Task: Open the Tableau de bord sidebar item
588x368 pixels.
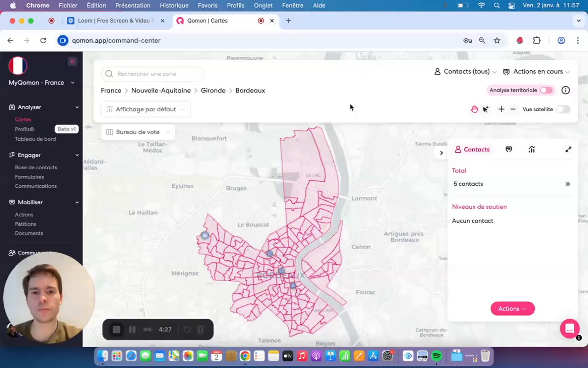Action: 35,139
